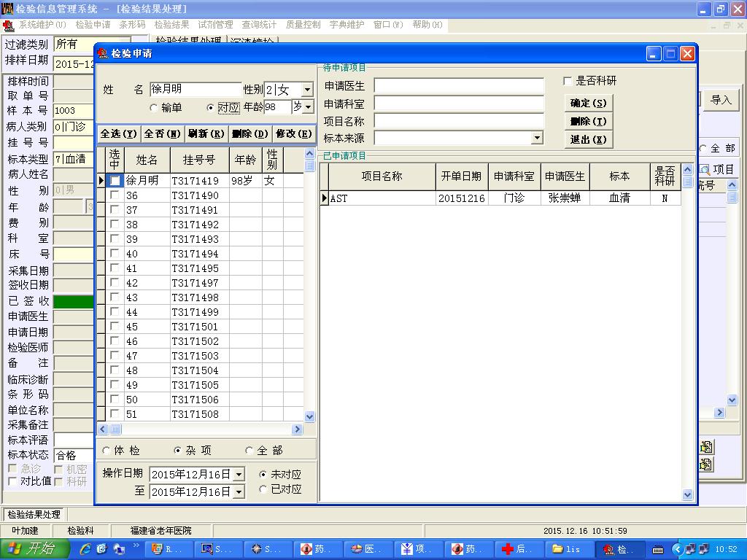The image size is (747, 560).
Task: Click the 开单日期 column header
Action: coord(461,176)
